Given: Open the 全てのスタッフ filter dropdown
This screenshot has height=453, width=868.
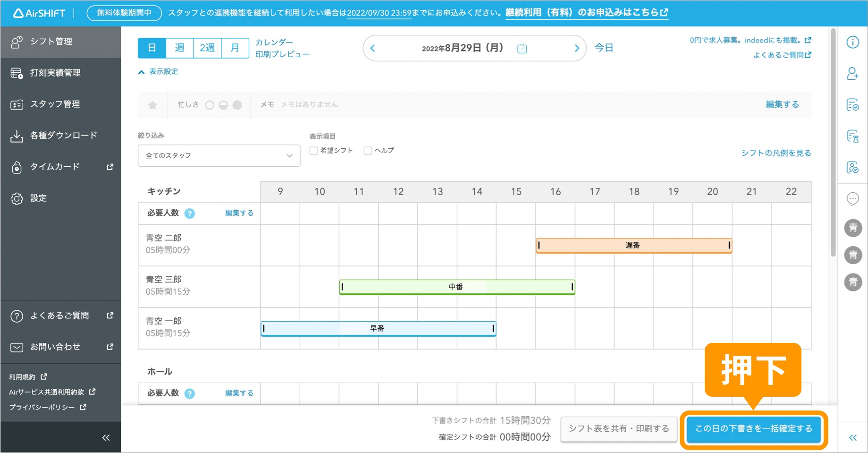Looking at the screenshot, I should pyautogui.click(x=219, y=155).
